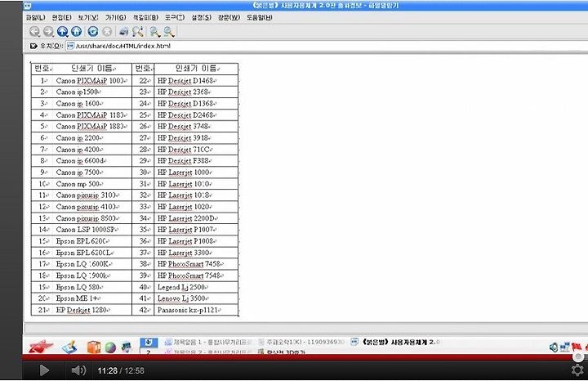
Task: Select the HP Deskjet 1280 cell
Action: (x=91, y=310)
